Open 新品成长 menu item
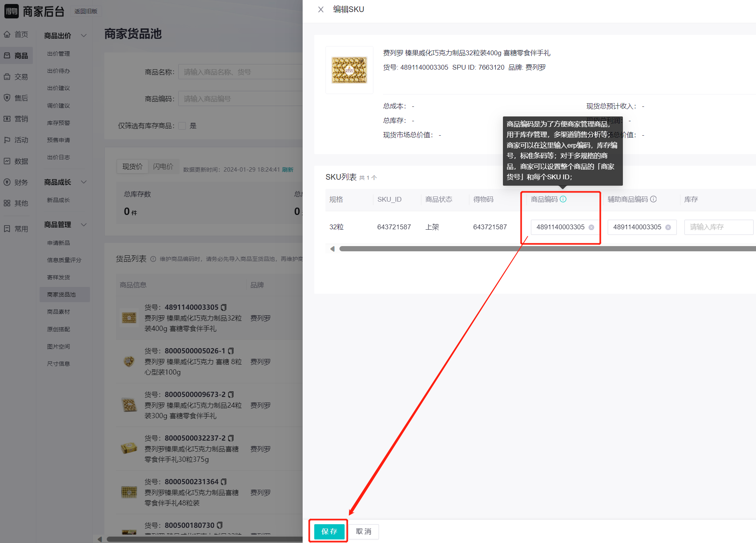756x543 pixels. coord(58,200)
